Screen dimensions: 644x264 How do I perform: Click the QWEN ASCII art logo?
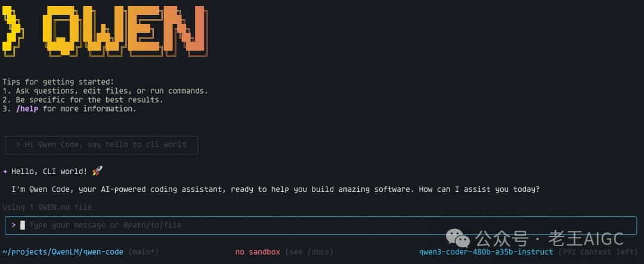[x=105, y=31]
